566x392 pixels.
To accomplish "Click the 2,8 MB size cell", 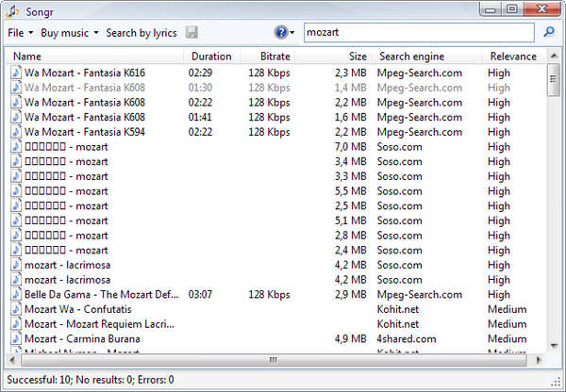I will pyautogui.click(x=351, y=236).
